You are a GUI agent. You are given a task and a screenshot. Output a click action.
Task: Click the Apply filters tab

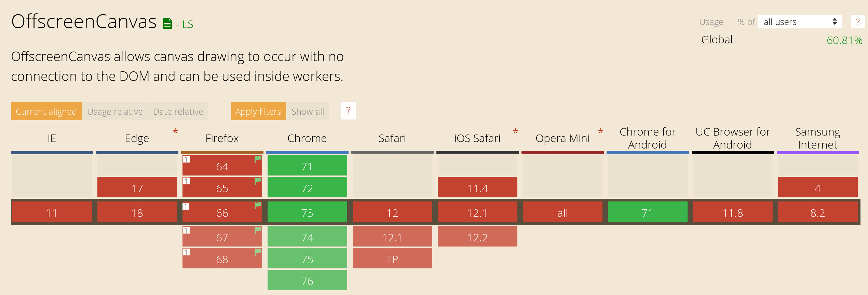coord(258,111)
